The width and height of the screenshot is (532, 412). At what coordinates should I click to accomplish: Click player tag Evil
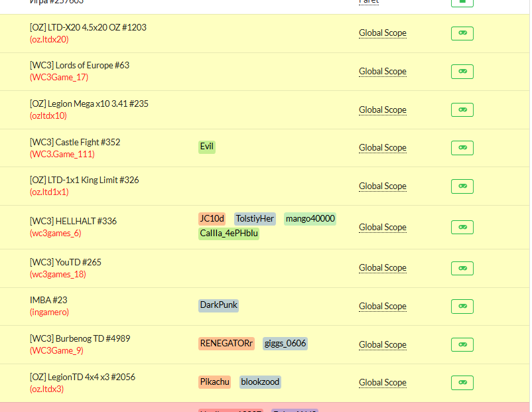tap(207, 147)
